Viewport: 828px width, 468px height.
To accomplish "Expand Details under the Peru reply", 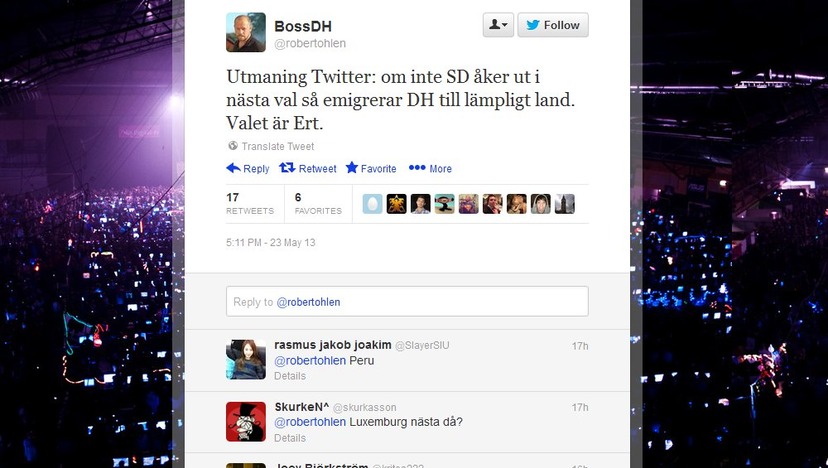I will click(290, 376).
